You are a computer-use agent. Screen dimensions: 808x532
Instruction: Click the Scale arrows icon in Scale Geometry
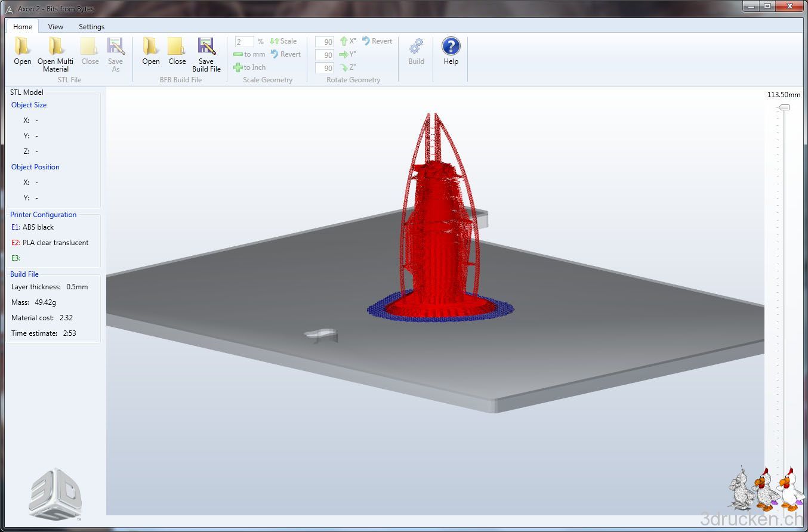tap(275, 41)
